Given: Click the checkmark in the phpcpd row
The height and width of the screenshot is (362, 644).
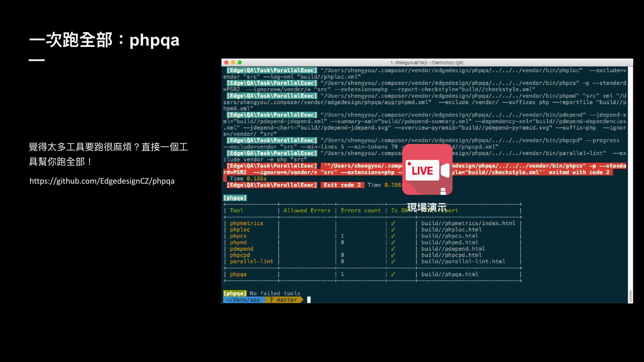Looking at the screenshot, I should coord(393,255).
